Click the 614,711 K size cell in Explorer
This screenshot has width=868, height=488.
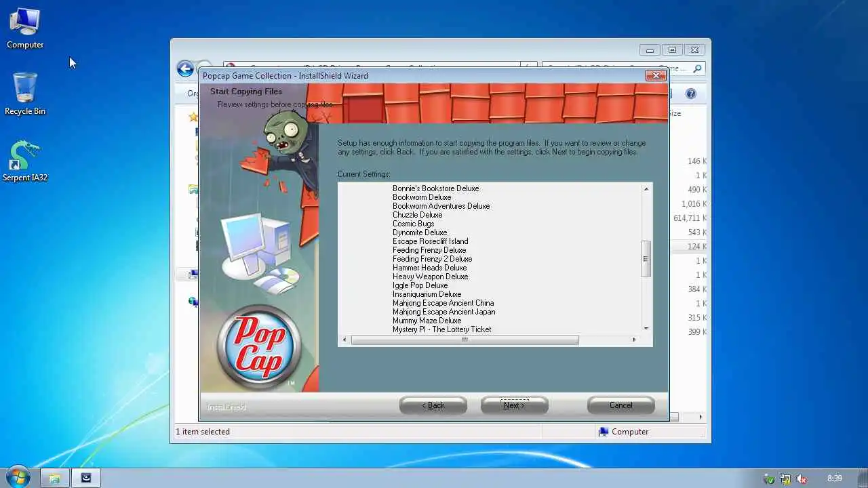click(690, 218)
